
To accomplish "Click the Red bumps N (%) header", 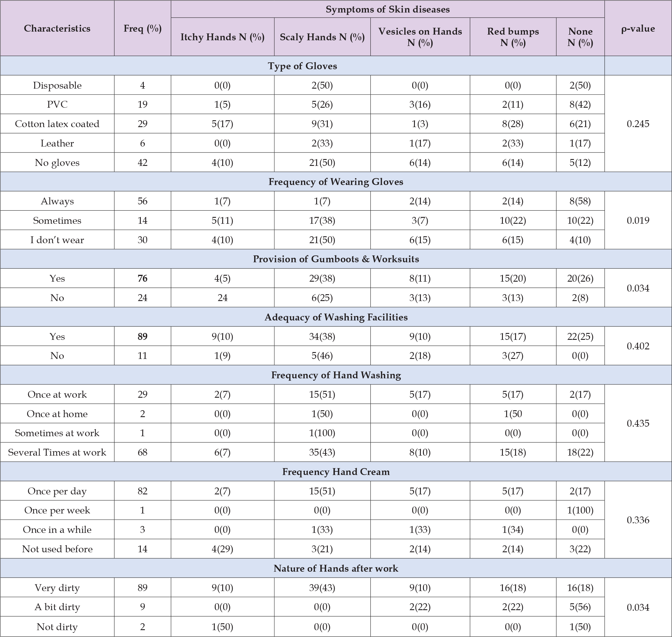I will (512, 37).
